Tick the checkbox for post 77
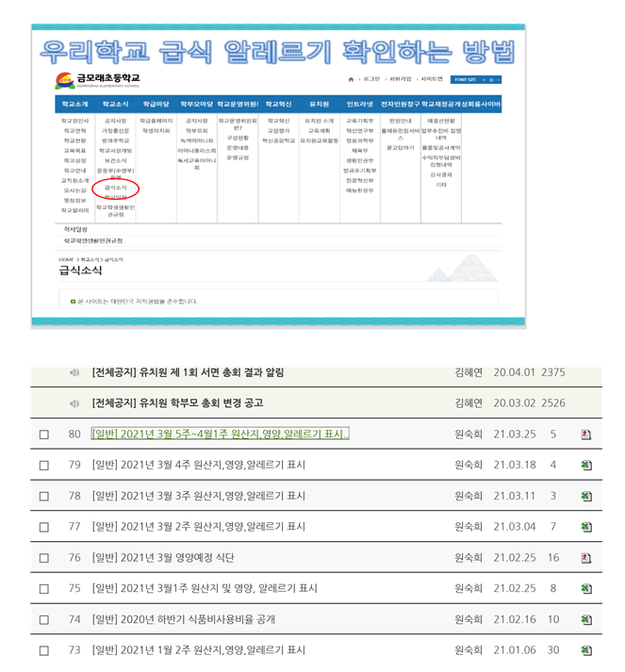625x672 pixels. (43, 527)
